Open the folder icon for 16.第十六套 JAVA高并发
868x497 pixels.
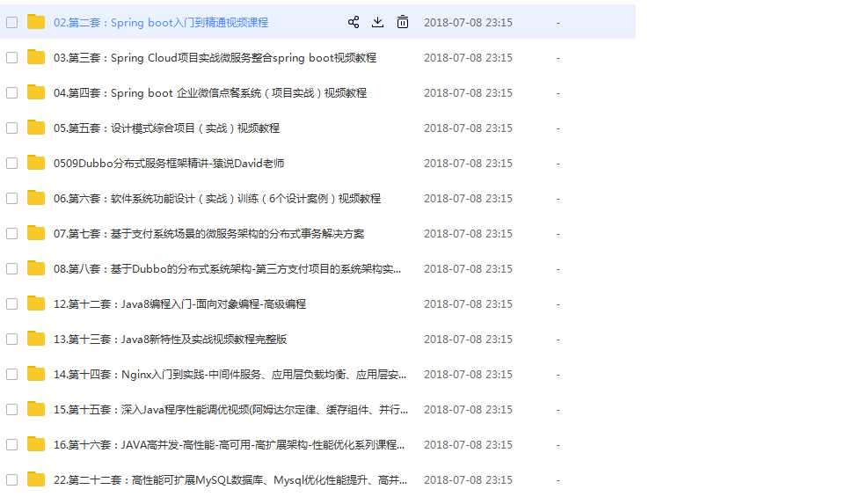click(x=36, y=444)
